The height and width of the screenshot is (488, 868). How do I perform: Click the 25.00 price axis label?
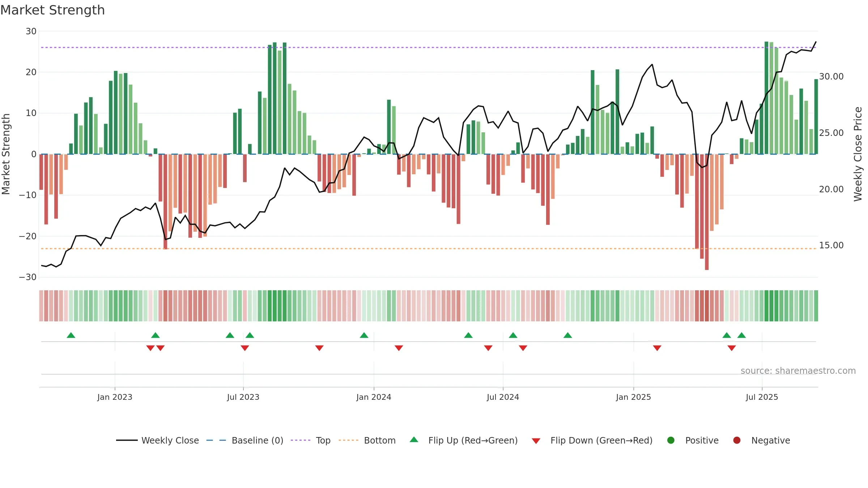tap(831, 133)
